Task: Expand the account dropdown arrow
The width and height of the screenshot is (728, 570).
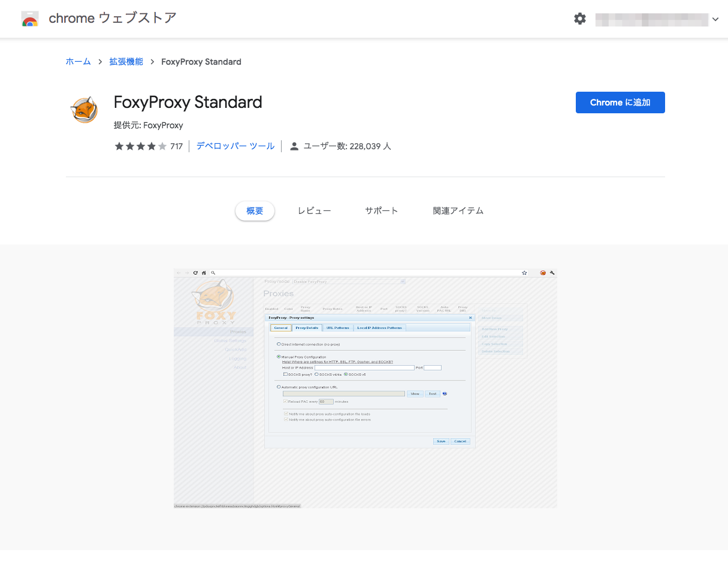Action: click(715, 19)
